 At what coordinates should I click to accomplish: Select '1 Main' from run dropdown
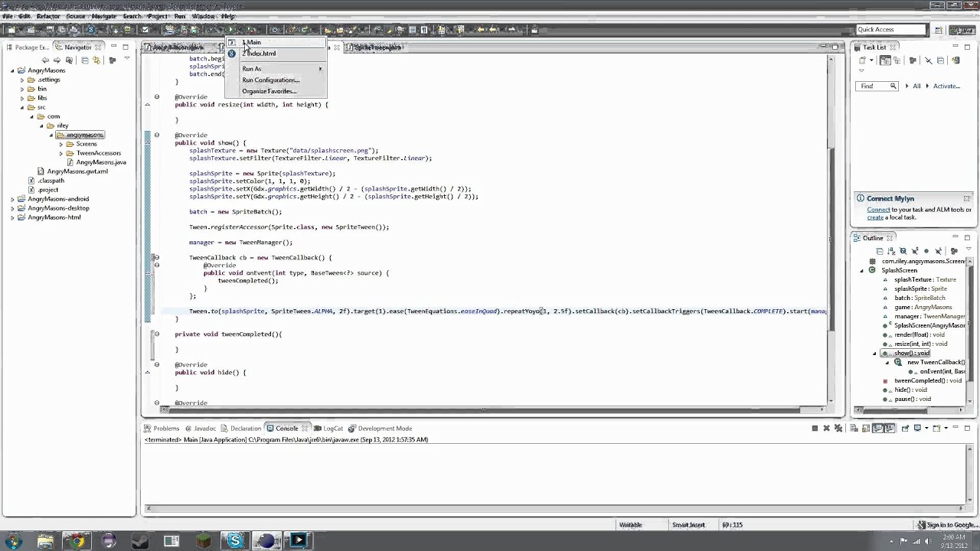(275, 42)
